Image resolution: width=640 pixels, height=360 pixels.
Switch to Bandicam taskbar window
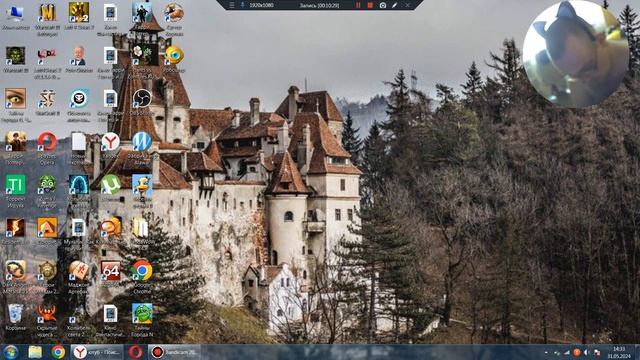tap(174, 352)
